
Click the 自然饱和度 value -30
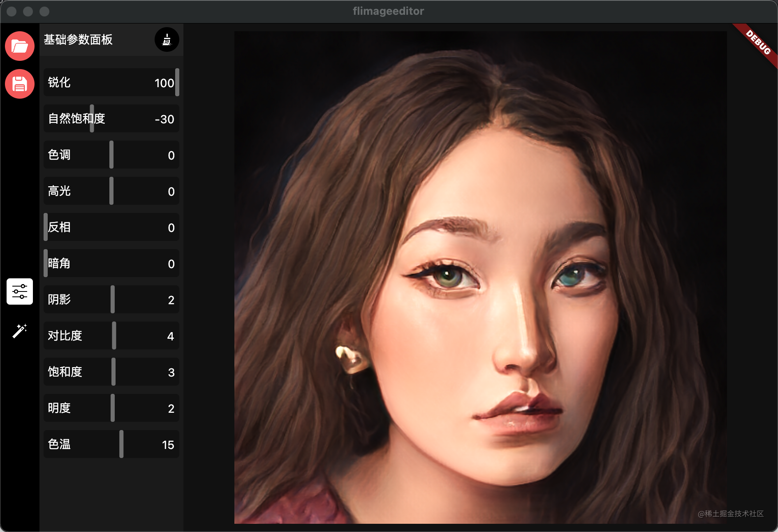click(x=164, y=119)
